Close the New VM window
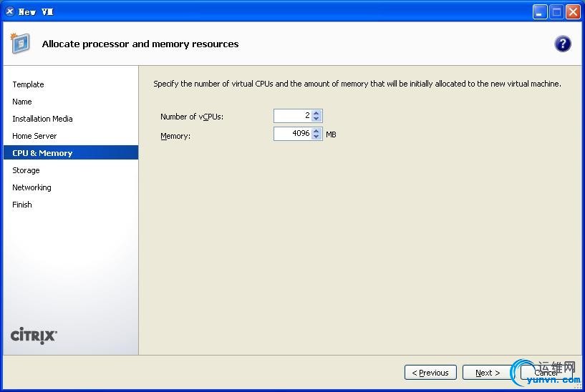The width and height of the screenshot is (585, 392). (x=573, y=12)
